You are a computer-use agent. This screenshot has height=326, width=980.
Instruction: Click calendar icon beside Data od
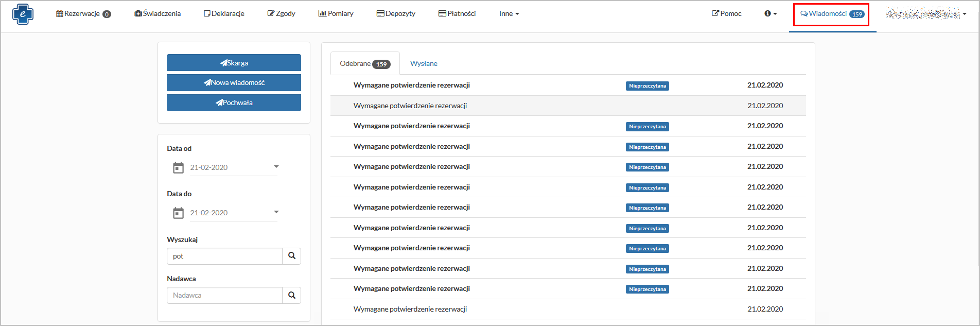click(178, 167)
